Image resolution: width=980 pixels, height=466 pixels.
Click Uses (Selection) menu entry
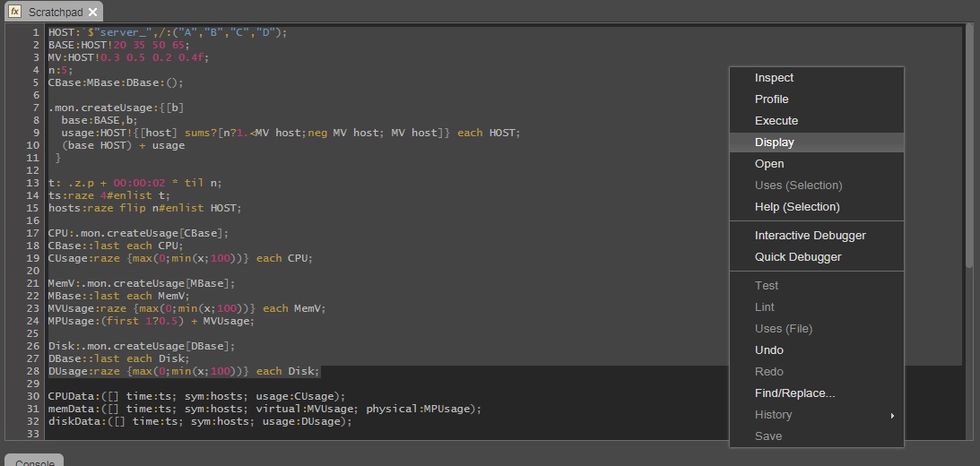816,185
